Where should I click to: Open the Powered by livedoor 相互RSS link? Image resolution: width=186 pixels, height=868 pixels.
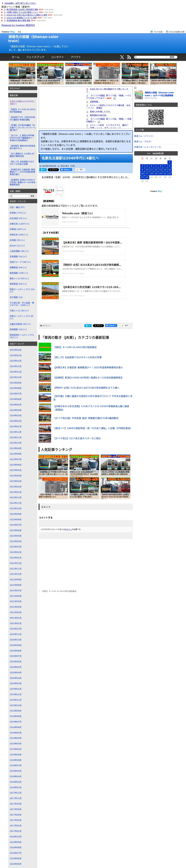pyautogui.click(x=18, y=25)
